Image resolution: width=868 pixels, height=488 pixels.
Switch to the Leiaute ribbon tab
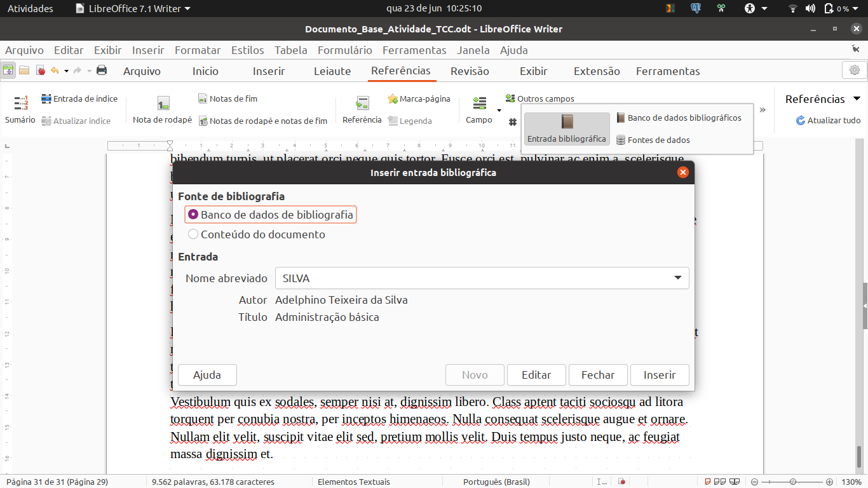(x=332, y=71)
